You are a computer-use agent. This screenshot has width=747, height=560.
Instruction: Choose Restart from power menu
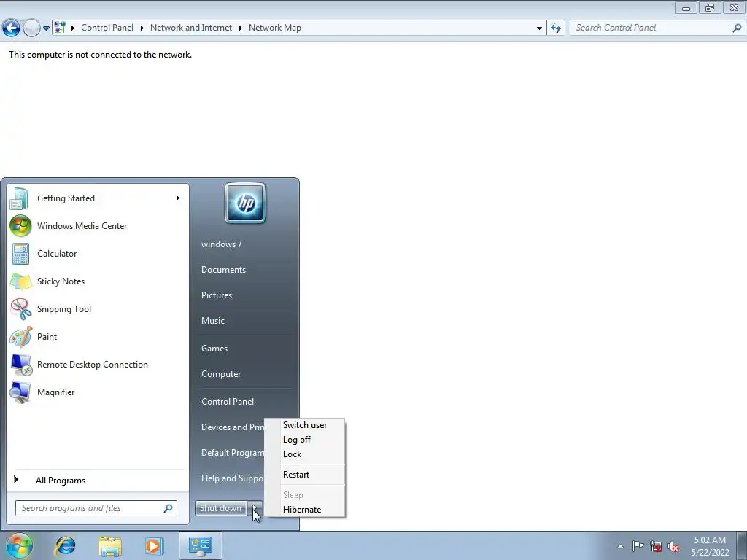pyautogui.click(x=305, y=475)
